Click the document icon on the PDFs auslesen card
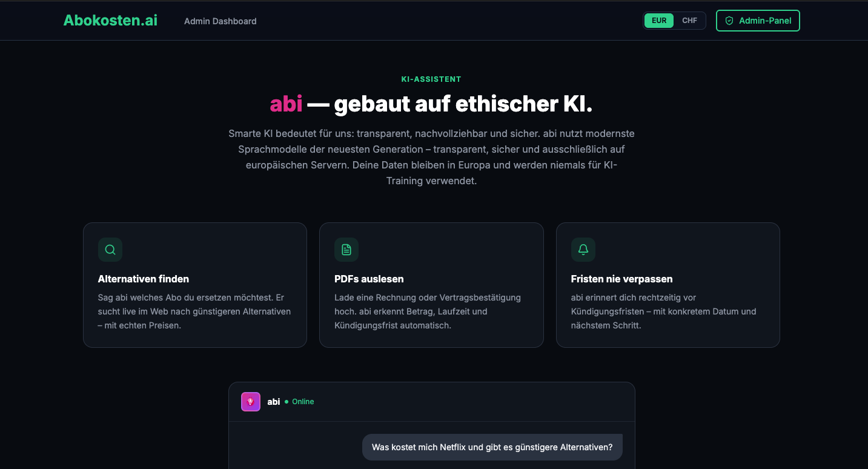Viewport: 868px width, 469px height. (x=346, y=250)
